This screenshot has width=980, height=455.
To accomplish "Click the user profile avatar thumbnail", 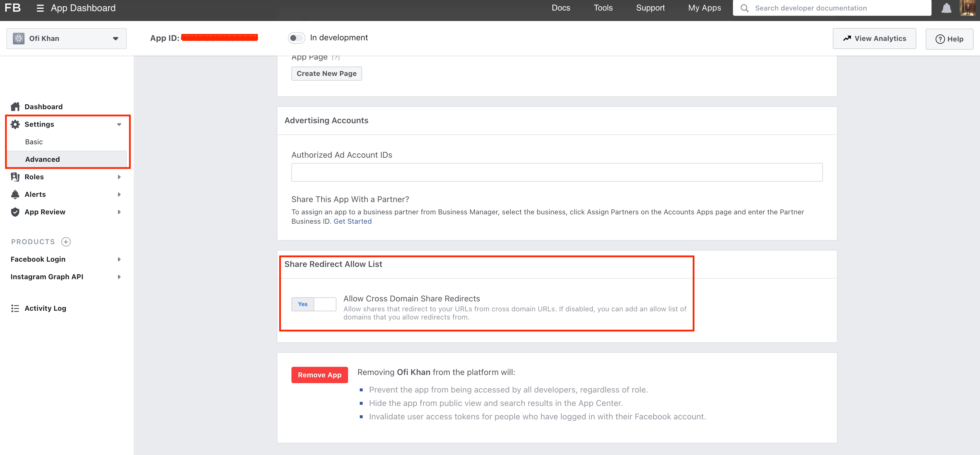I will pyautogui.click(x=967, y=8).
